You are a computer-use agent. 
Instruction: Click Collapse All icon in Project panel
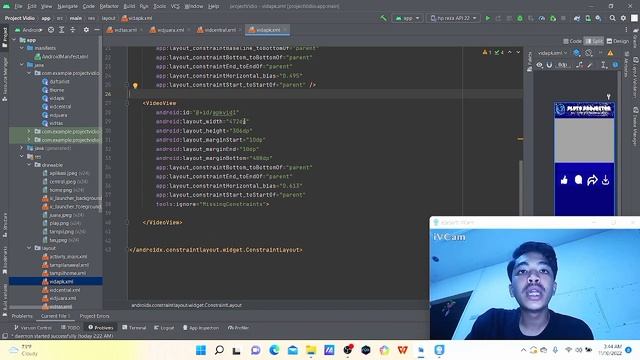[72, 30]
